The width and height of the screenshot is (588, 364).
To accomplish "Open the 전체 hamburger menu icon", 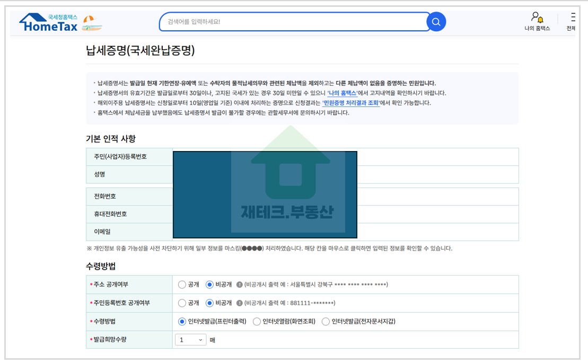I will 574,17.
